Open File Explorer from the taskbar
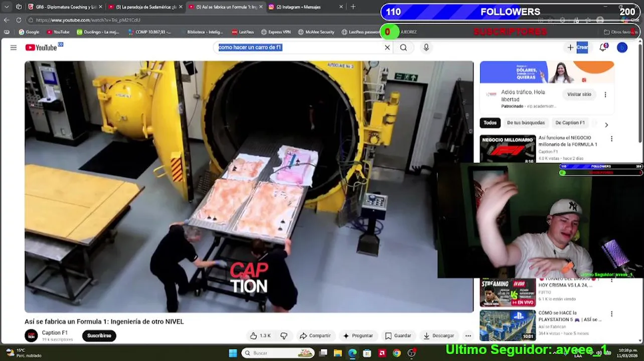644x361 pixels. (x=338, y=353)
